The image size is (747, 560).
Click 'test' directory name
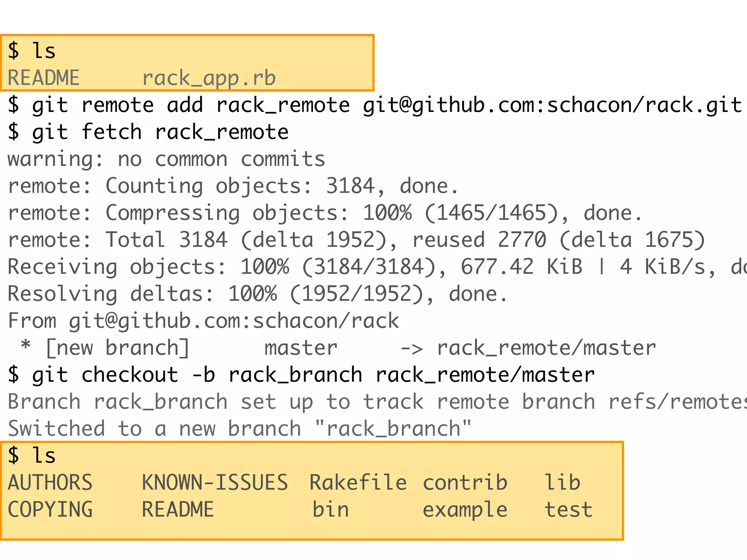tap(568, 510)
